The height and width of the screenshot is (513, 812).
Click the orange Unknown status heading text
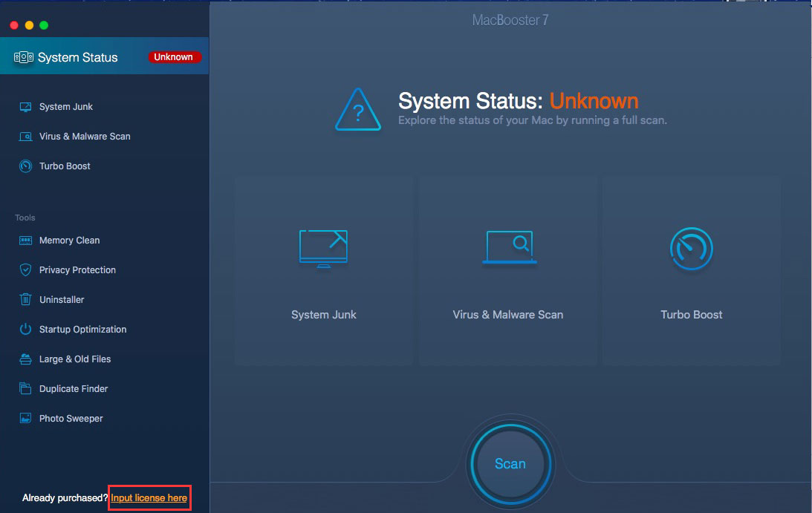(594, 101)
